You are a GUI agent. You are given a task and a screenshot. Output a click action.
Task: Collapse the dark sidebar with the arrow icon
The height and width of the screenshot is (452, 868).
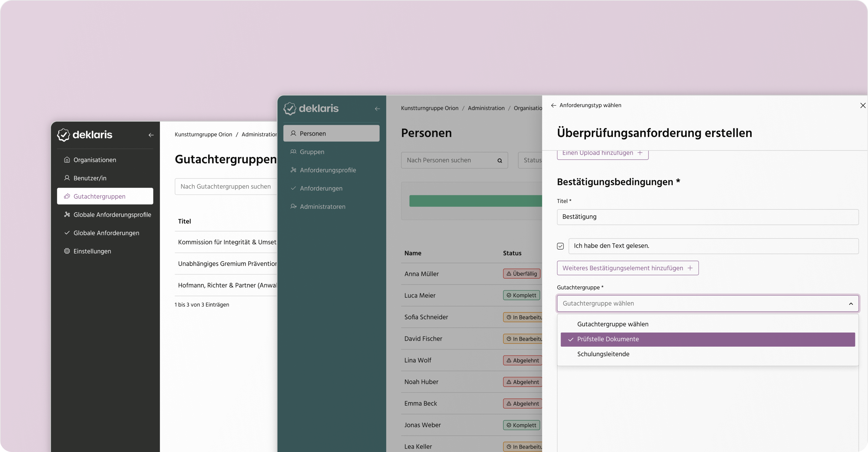coord(151,135)
